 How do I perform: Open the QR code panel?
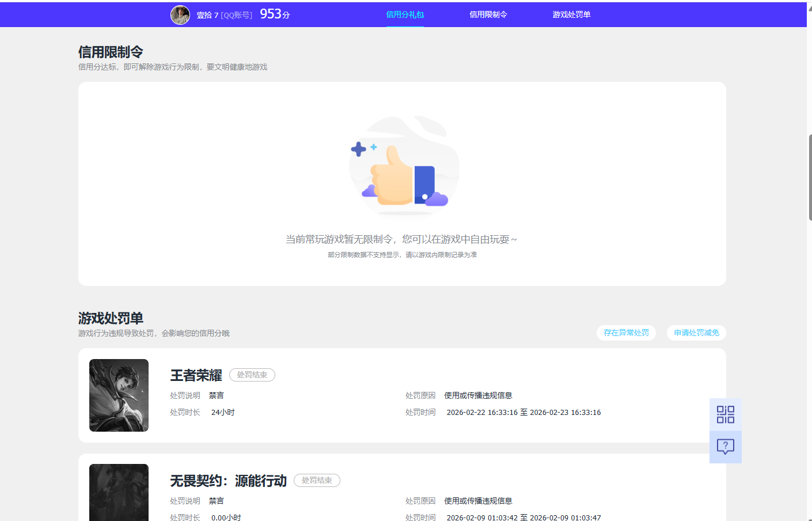[725, 414]
